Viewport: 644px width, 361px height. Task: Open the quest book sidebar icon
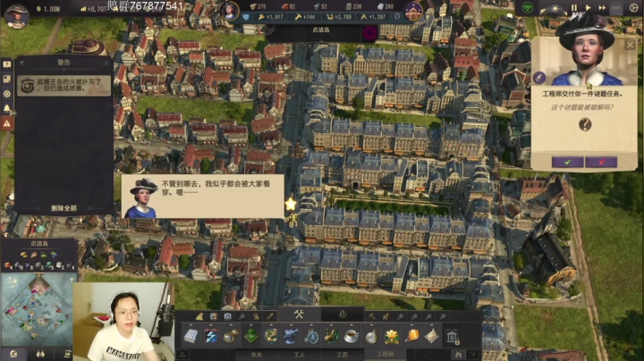(x=7, y=64)
